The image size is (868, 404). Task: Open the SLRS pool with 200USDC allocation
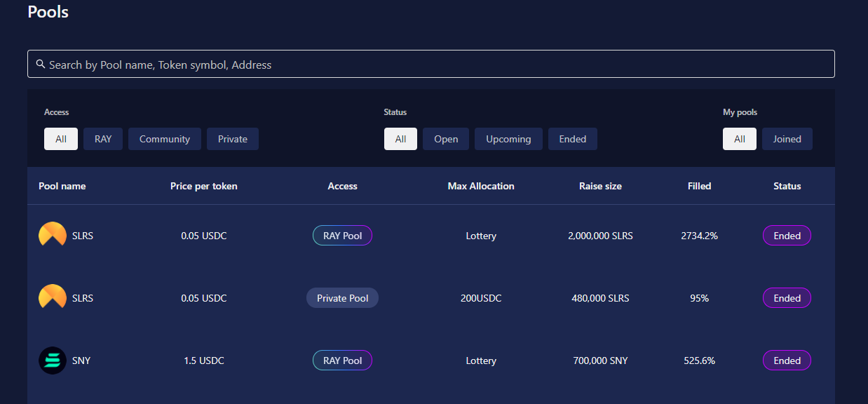point(83,298)
